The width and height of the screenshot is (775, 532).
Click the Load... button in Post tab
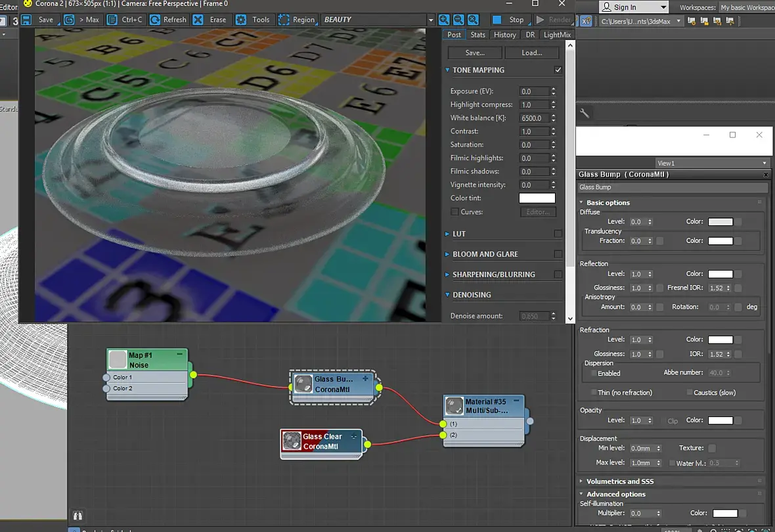pyautogui.click(x=532, y=53)
